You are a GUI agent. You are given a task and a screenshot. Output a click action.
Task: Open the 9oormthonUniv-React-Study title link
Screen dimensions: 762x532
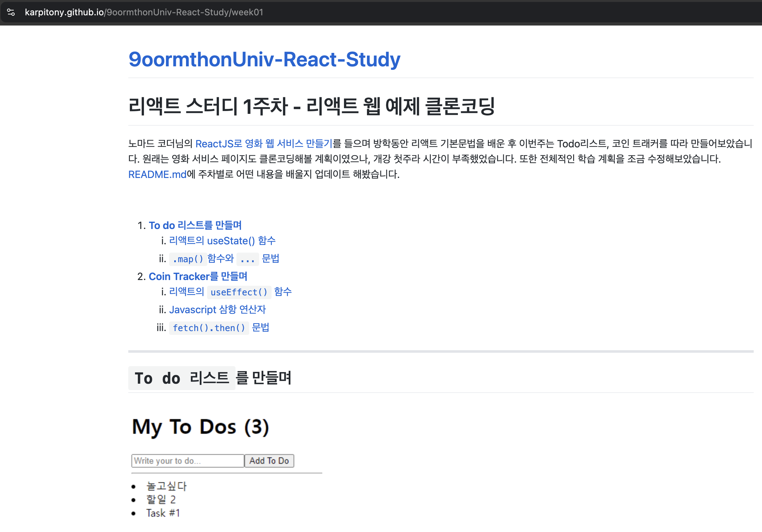[264, 59]
